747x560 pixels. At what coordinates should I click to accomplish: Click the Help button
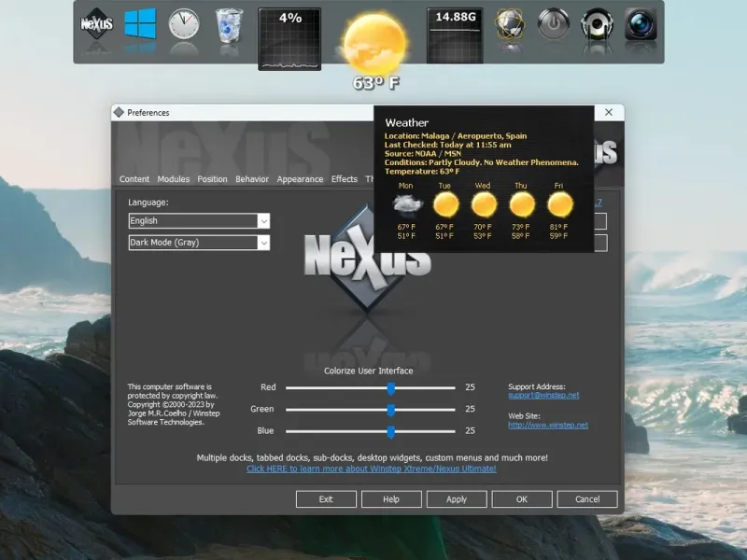(x=391, y=499)
